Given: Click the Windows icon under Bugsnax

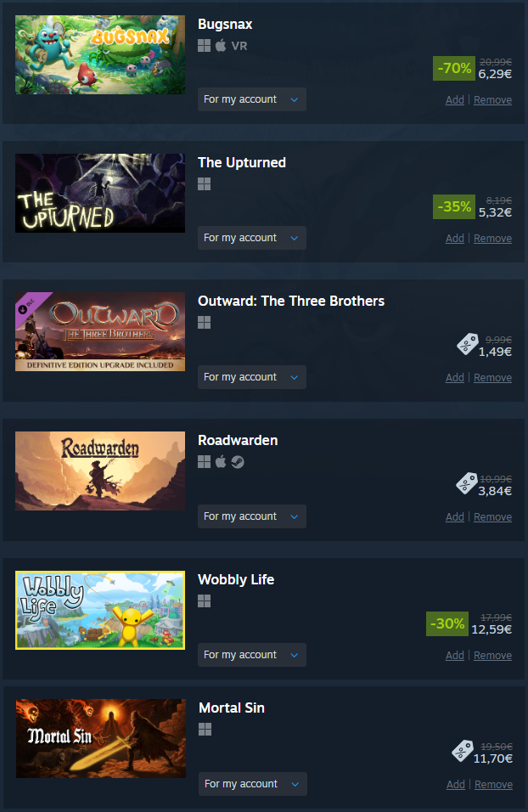Looking at the screenshot, I should click(204, 46).
